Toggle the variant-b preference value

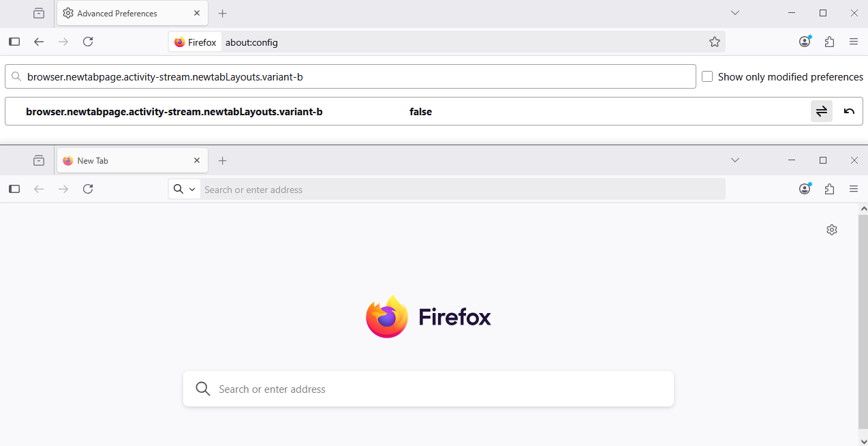[x=822, y=111]
